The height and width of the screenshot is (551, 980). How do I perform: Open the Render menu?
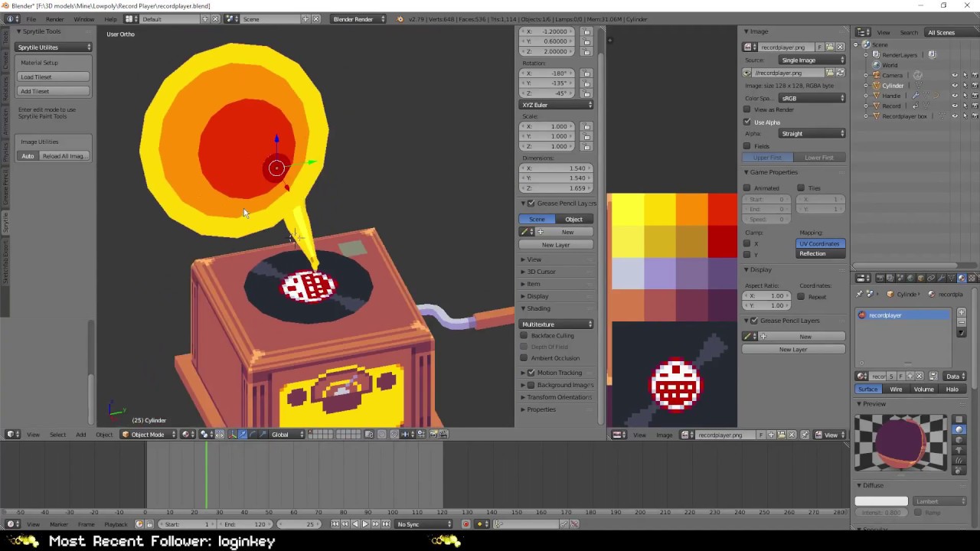pyautogui.click(x=55, y=18)
